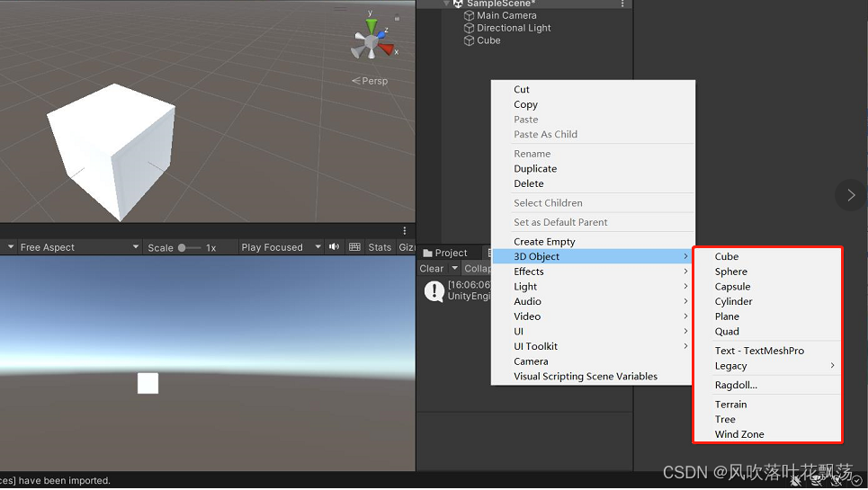Open Game view kebab options menu

click(x=405, y=231)
